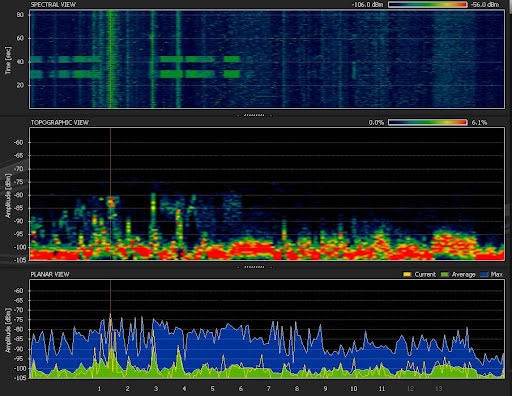
Task: Click the Current legend label
Action: 425,274
